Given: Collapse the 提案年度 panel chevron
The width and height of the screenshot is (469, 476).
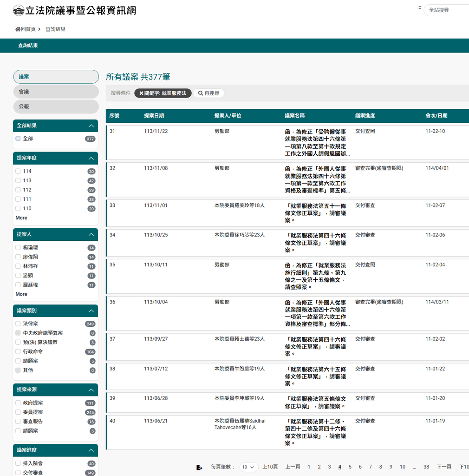Looking at the screenshot, I should [91, 158].
